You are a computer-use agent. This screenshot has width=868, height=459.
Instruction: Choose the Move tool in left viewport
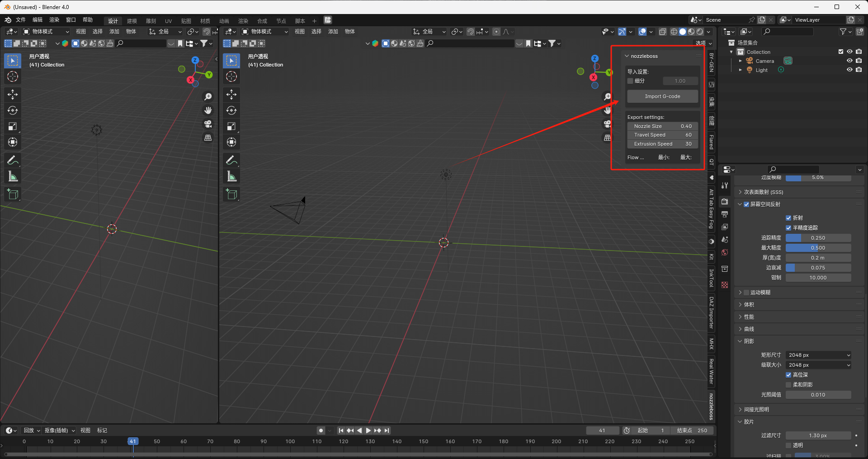pyautogui.click(x=13, y=95)
